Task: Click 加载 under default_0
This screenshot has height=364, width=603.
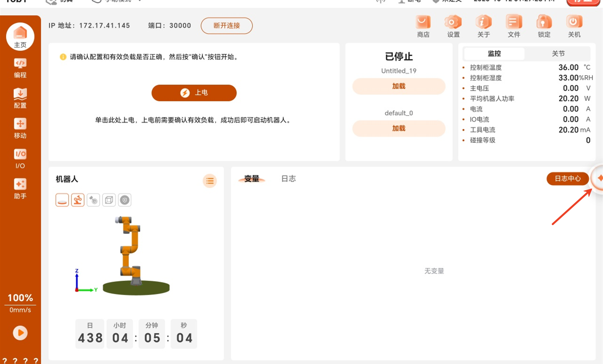Action: point(399,128)
